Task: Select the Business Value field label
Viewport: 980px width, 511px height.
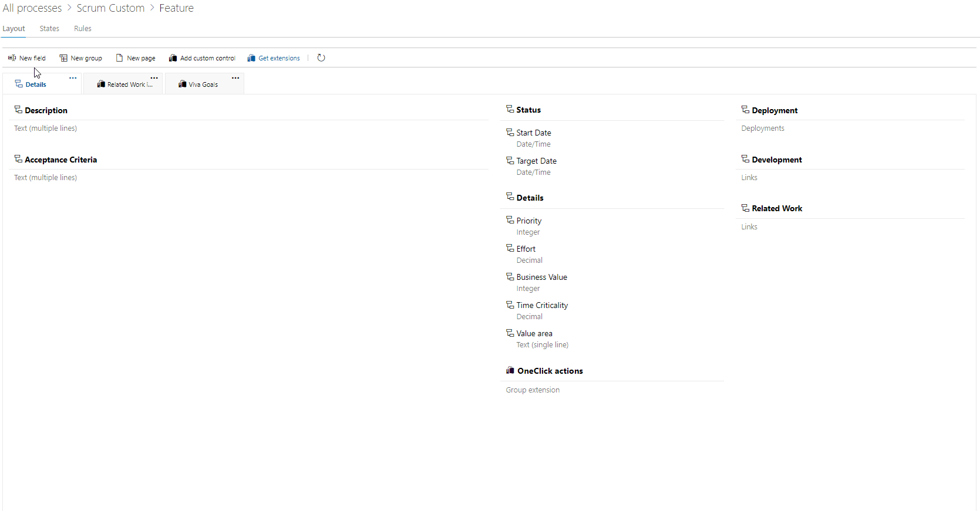Action: pyautogui.click(x=542, y=277)
